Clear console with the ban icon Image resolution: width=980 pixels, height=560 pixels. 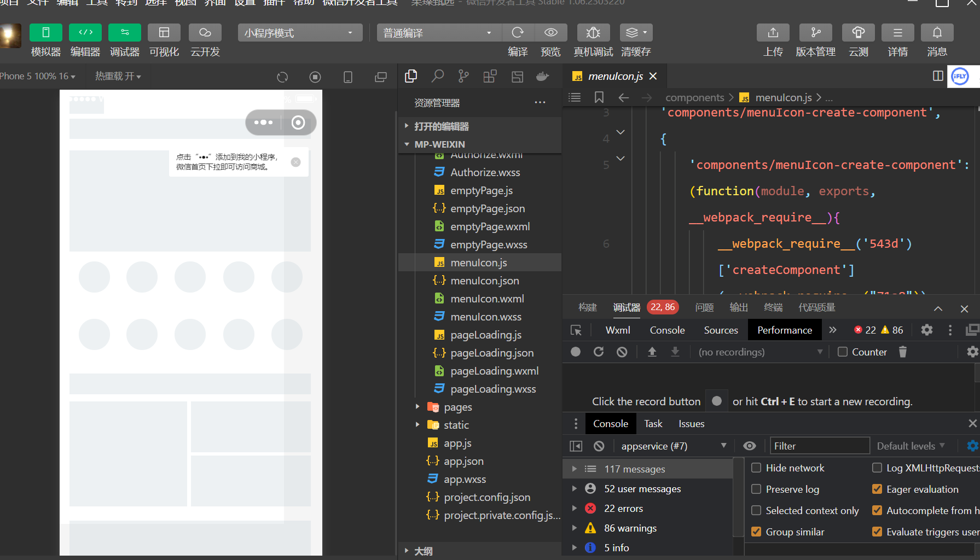pyautogui.click(x=599, y=446)
